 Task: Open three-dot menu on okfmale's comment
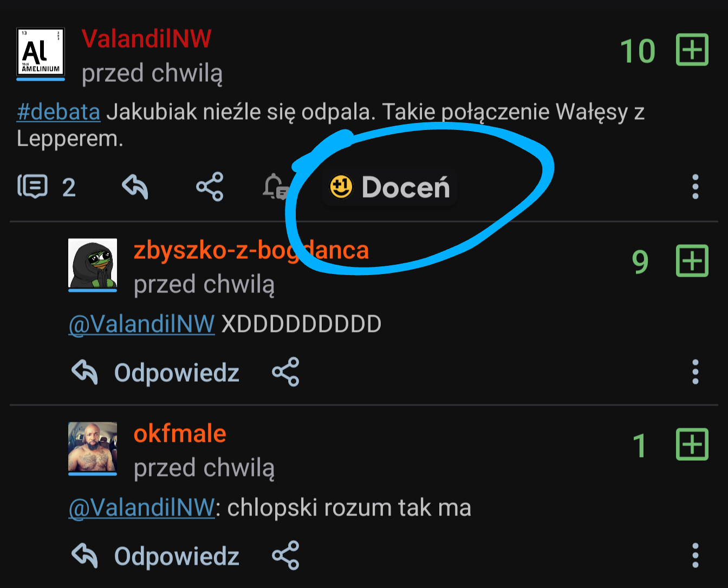[695, 556]
